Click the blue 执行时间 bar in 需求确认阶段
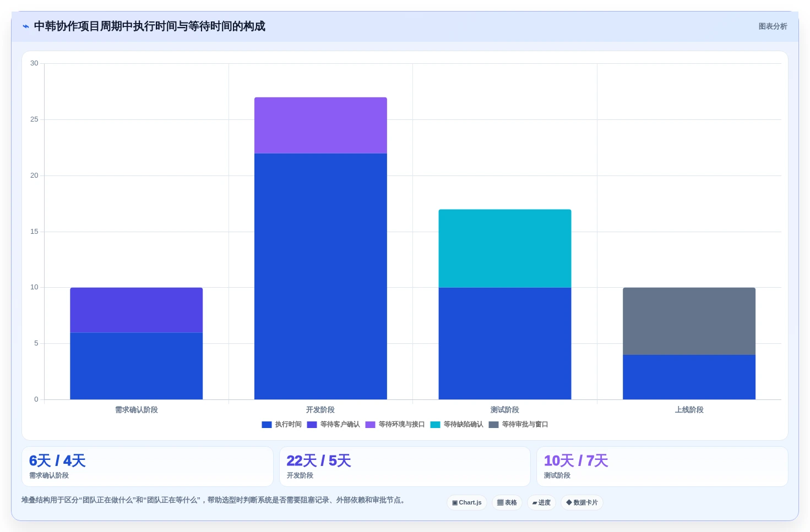 tap(136, 366)
